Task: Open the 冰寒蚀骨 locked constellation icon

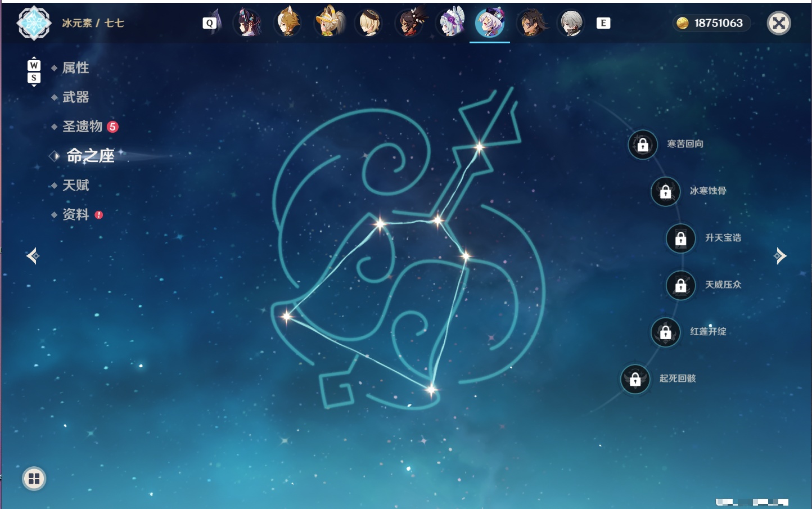Action: point(665,192)
